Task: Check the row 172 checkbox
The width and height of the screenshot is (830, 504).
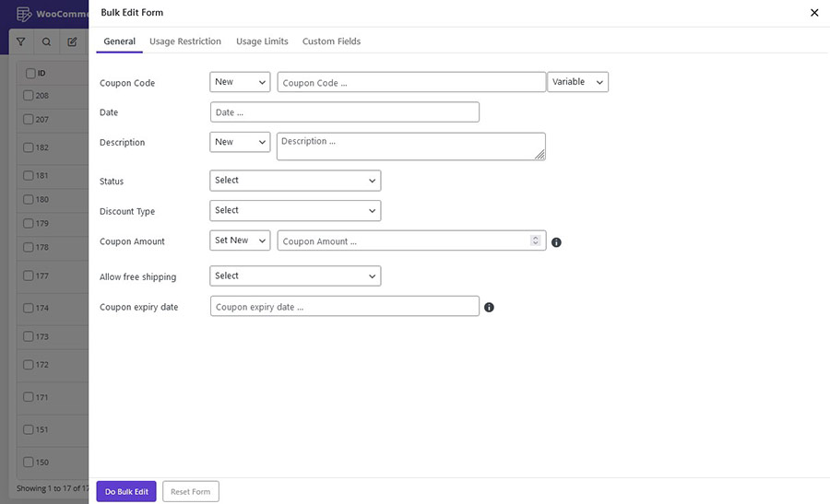Action: [x=28, y=364]
